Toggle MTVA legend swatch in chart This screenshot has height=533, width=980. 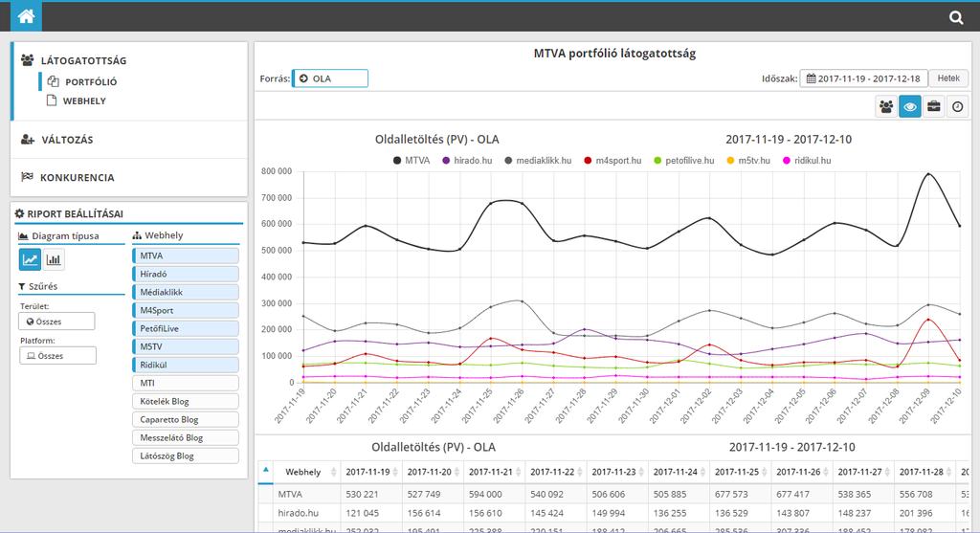click(x=397, y=161)
